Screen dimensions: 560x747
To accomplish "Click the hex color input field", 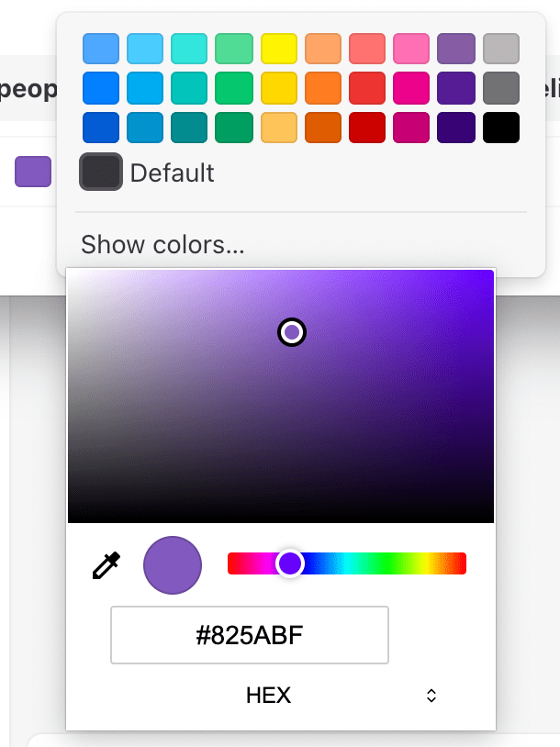I will (250, 635).
